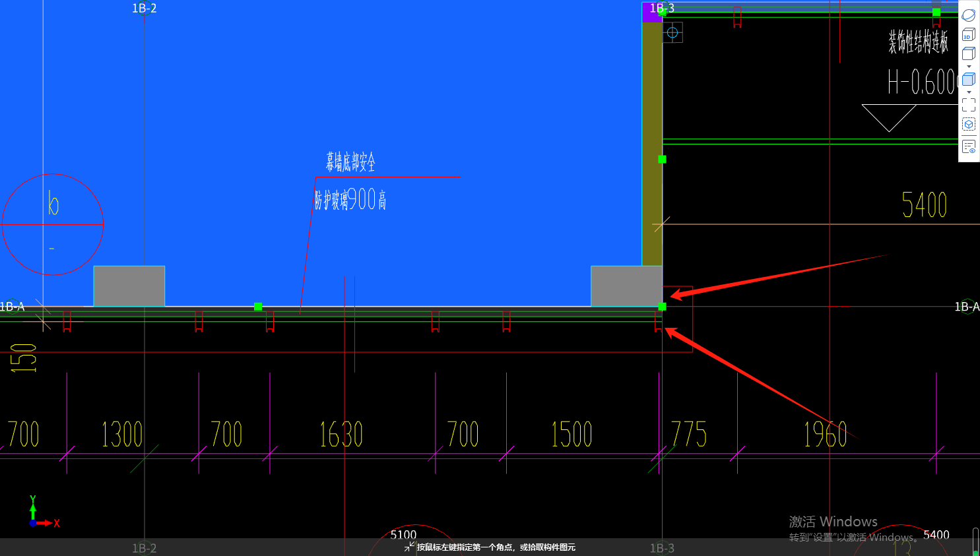Click the 775 dimension text
The image size is (980, 556).
(689, 435)
